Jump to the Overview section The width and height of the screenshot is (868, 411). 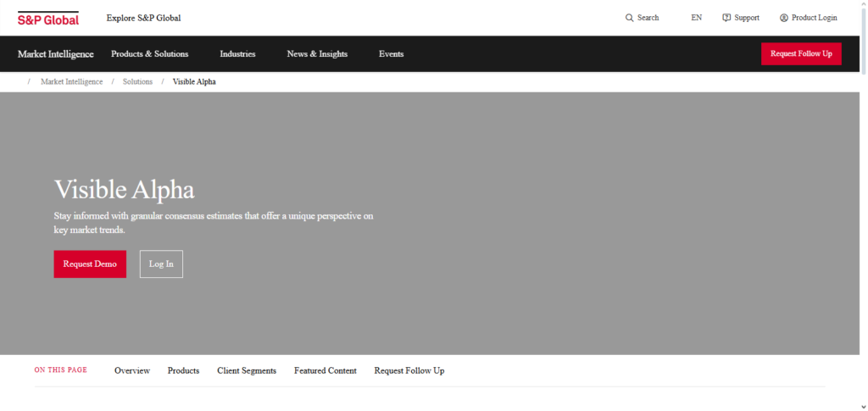pos(132,371)
